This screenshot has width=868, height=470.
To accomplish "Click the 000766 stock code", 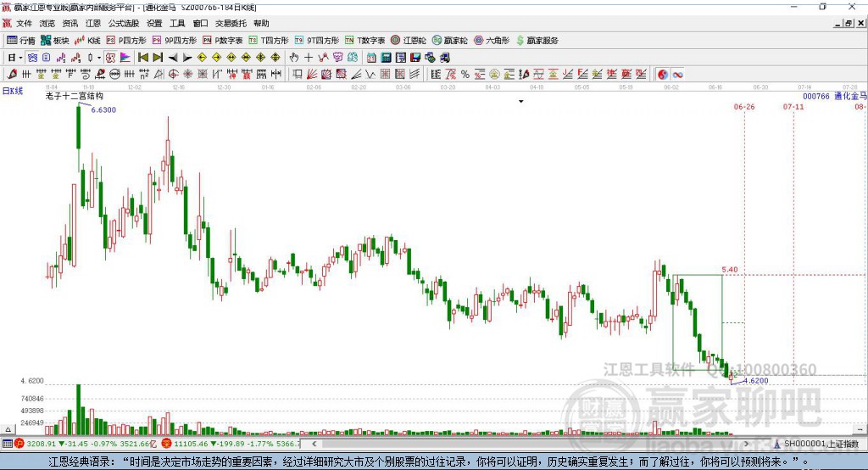I will tap(816, 96).
